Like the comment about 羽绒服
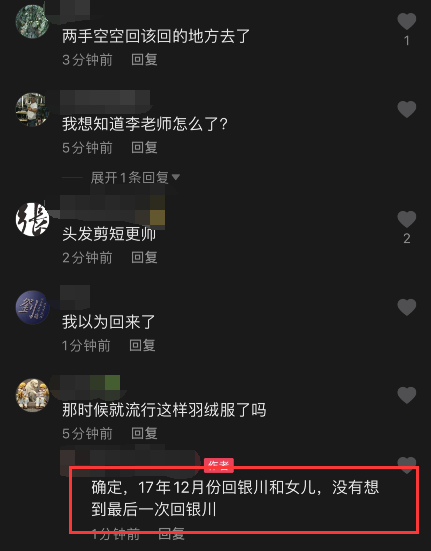 point(406,395)
